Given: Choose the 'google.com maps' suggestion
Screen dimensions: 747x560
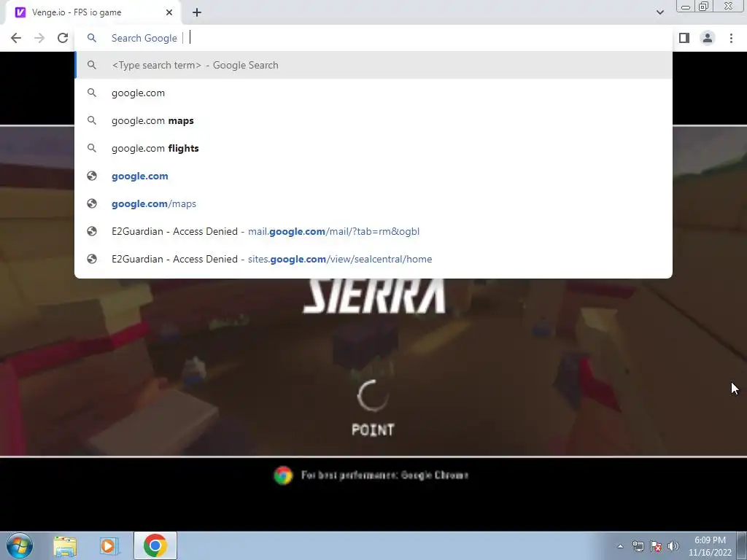Looking at the screenshot, I should (373, 120).
